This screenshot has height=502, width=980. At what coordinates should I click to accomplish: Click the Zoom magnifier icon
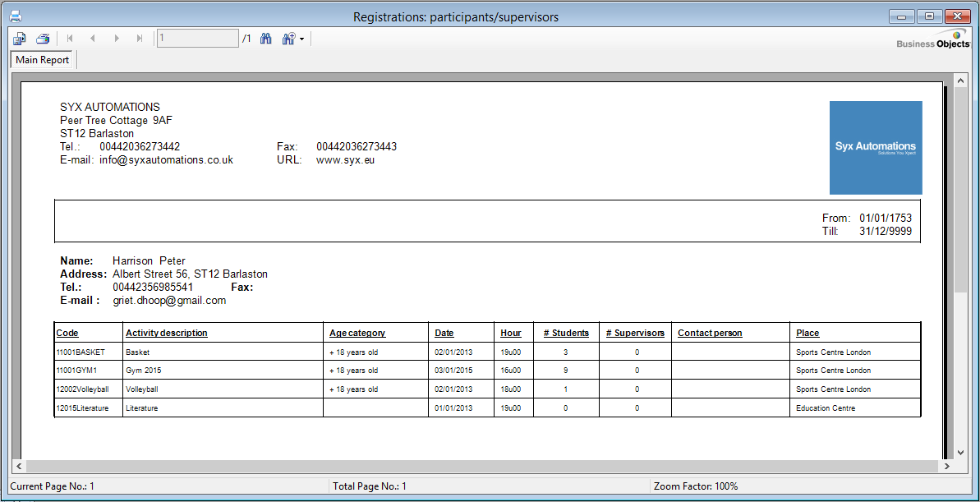[x=288, y=39]
